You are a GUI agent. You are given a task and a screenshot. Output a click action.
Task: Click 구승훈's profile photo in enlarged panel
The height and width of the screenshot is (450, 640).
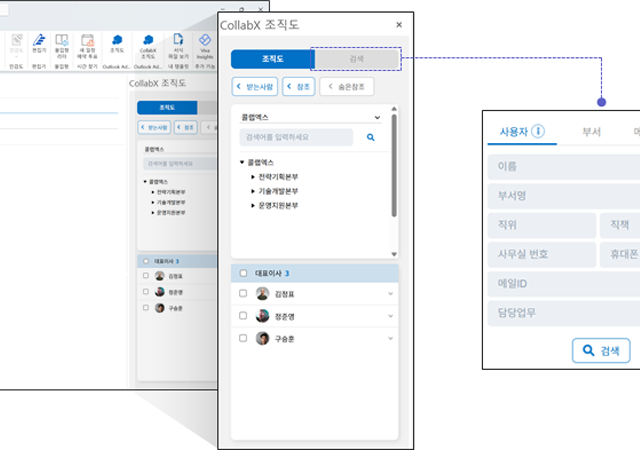(262, 338)
